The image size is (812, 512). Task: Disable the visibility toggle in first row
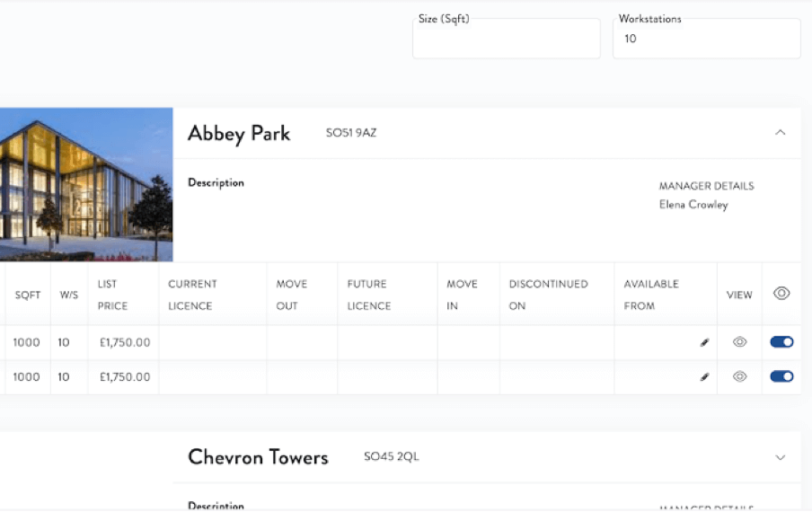click(781, 342)
